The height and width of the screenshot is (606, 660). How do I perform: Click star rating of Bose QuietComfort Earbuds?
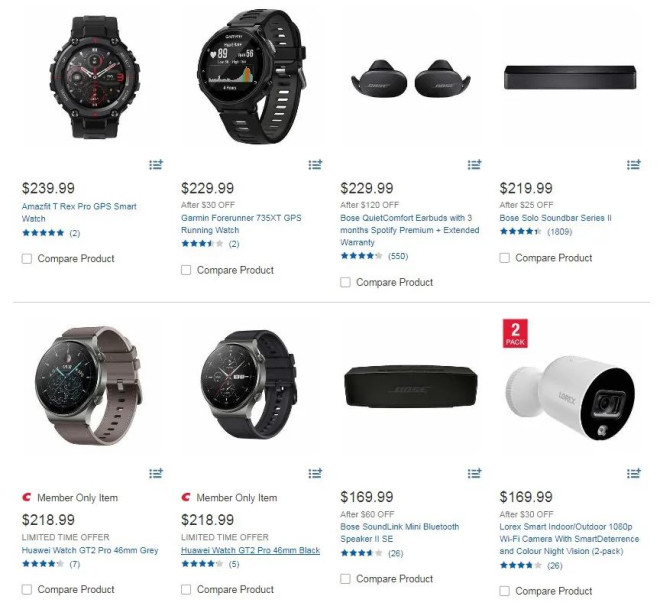362,256
